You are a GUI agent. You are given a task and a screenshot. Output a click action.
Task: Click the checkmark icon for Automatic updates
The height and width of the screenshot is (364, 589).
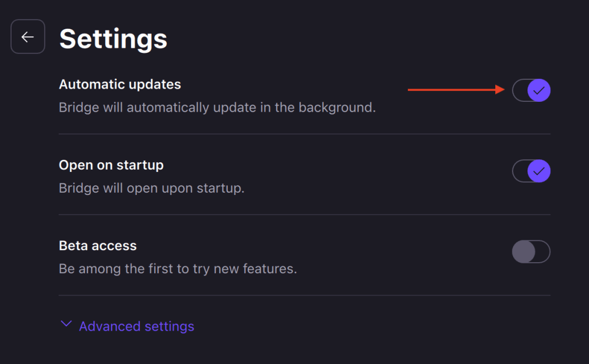pos(539,90)
